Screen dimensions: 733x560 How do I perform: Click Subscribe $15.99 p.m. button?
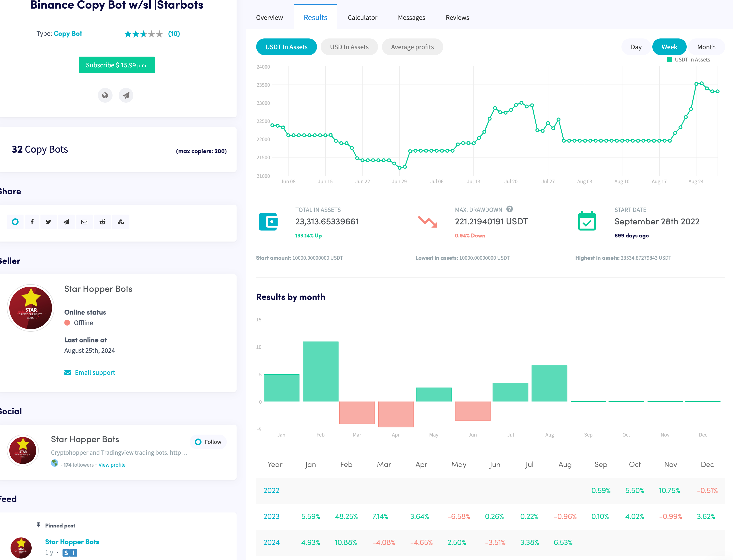(x=117, y=65)
